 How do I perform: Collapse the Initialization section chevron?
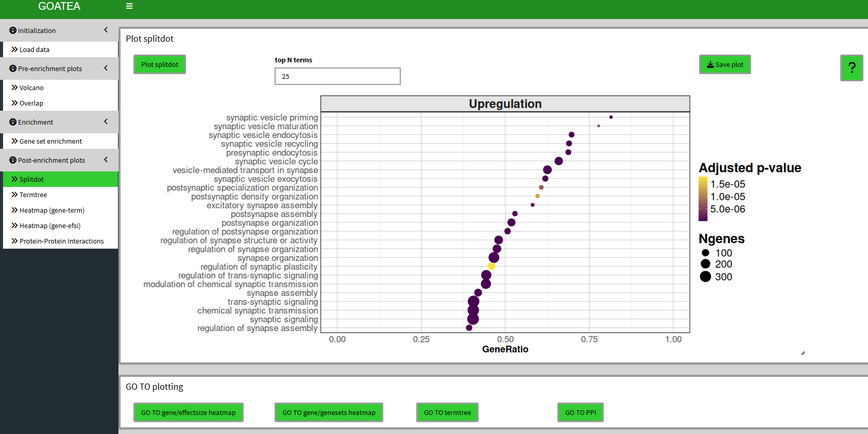click(x=106, y=30)
